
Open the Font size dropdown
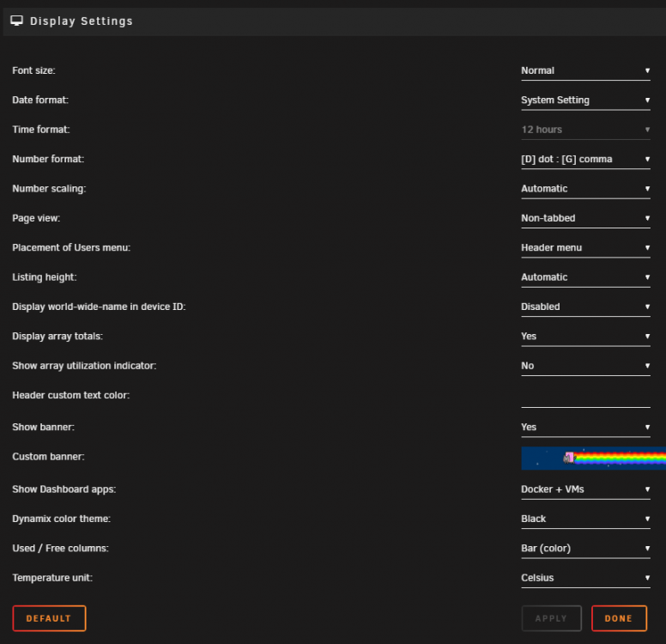(x=585, y=71)
